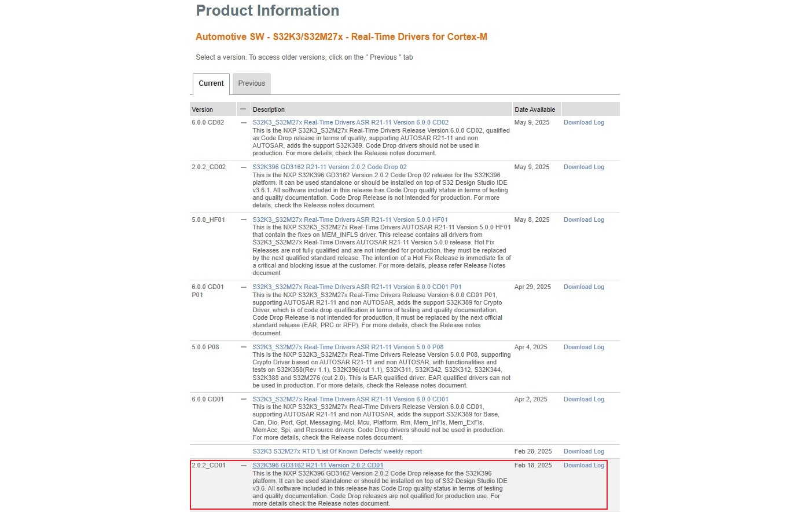Open Download Log for the Feb 28, 2025 entry
Image resolution: width=812 pixels, height=512 pixels.
[583, 452]
